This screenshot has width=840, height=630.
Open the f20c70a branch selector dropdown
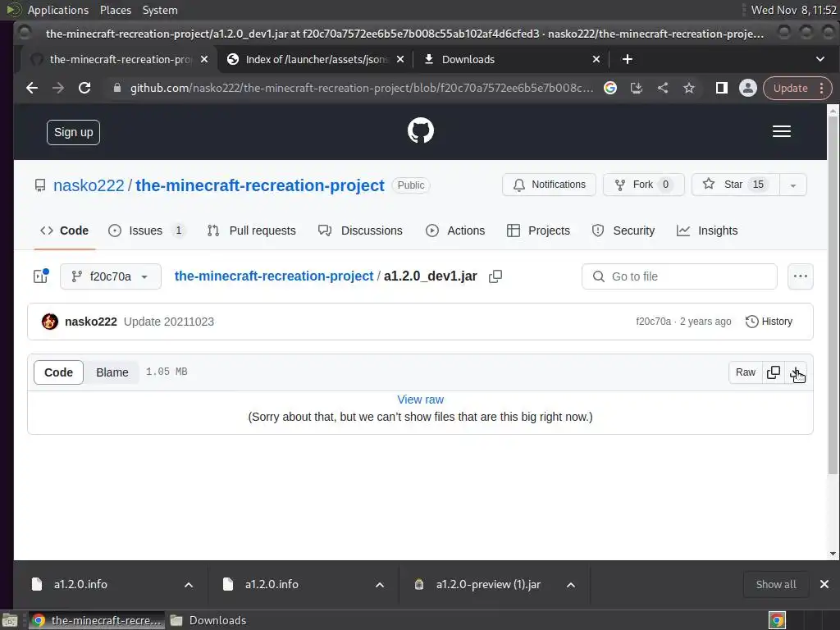pyautogui.click(x=111, y=276)
